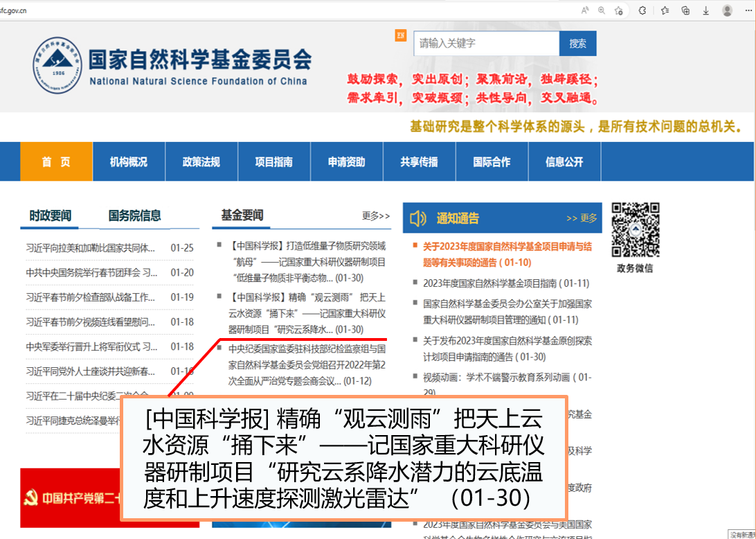
Task: Expand 基金要闻 via 更多>> link
Action: [376, 216]
